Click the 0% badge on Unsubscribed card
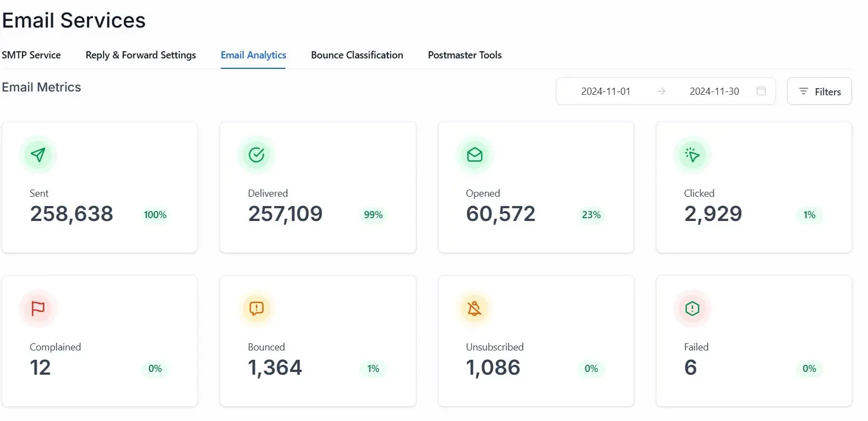 (591, 369)
